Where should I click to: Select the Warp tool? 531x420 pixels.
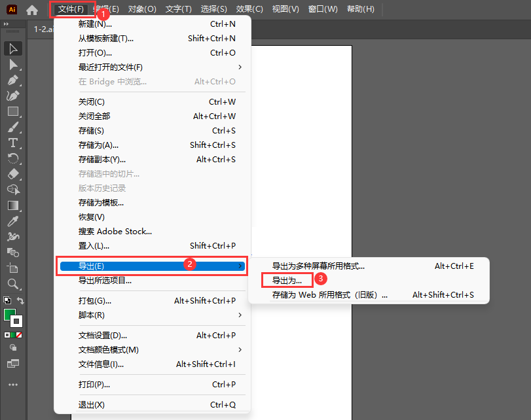(x=13, y=237)
